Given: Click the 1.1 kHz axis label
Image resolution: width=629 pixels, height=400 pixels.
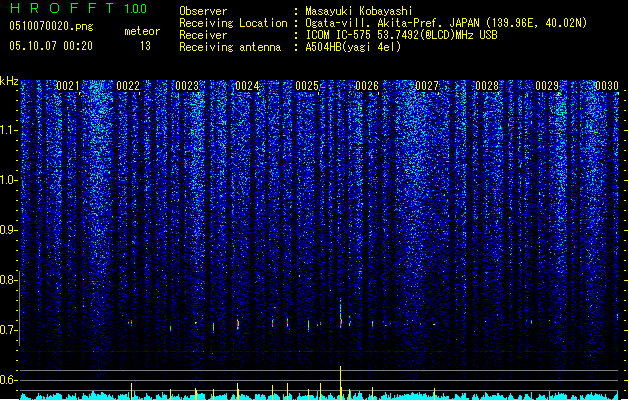Looking at the screenshot, I should click(x=8, y=130).
